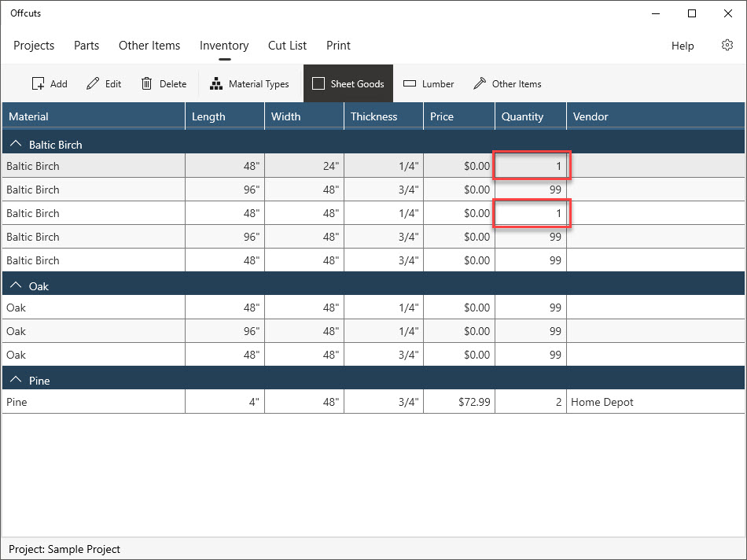Click the $72.99 price cell

click(459, 402)
